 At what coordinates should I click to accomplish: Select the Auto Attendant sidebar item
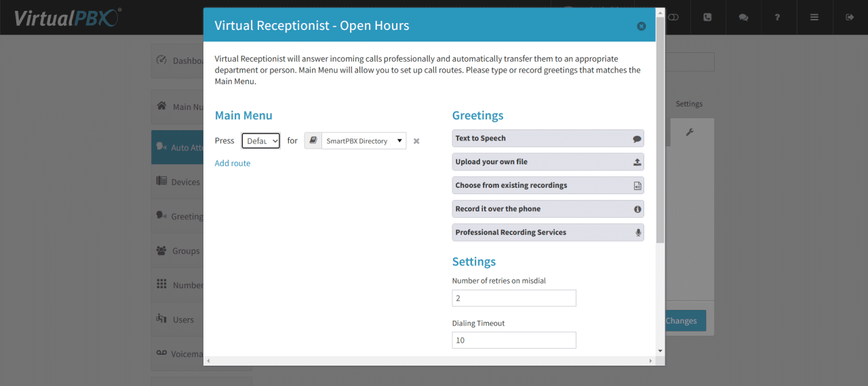[x=178, y=147]
